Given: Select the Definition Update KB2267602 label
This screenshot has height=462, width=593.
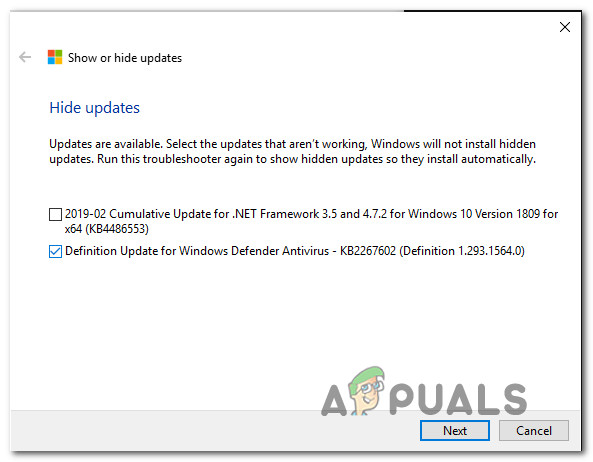Looking at the screenshot, I should tap(295, 251).
